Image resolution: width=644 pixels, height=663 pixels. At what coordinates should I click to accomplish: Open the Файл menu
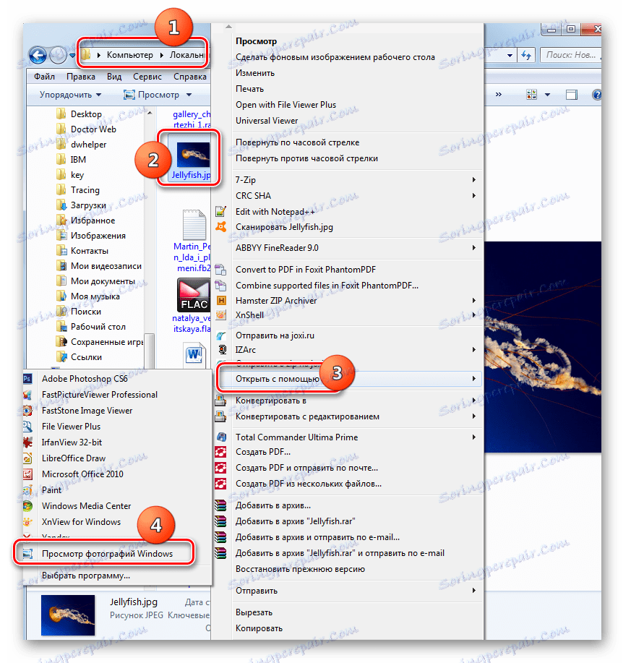pos(44,77)
